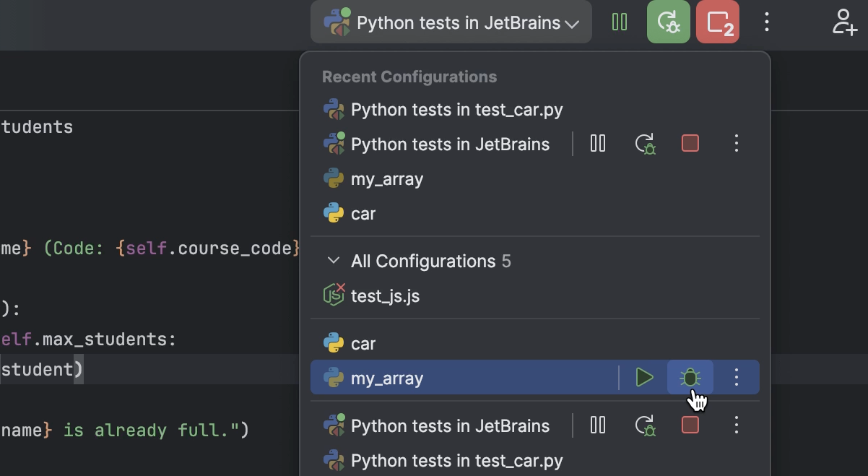868x476 pixels.
Task: Open the run configuration selector dropdown
Action: click(451, 22)
